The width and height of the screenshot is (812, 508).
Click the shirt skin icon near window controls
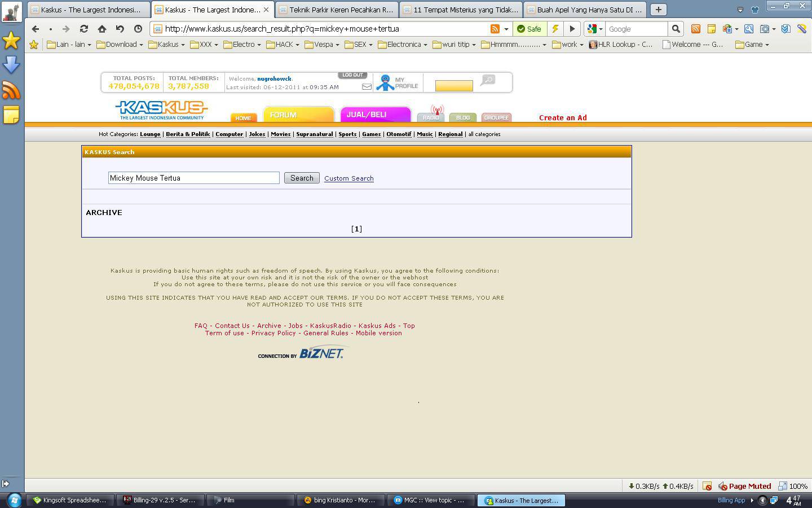pos(755,9)
